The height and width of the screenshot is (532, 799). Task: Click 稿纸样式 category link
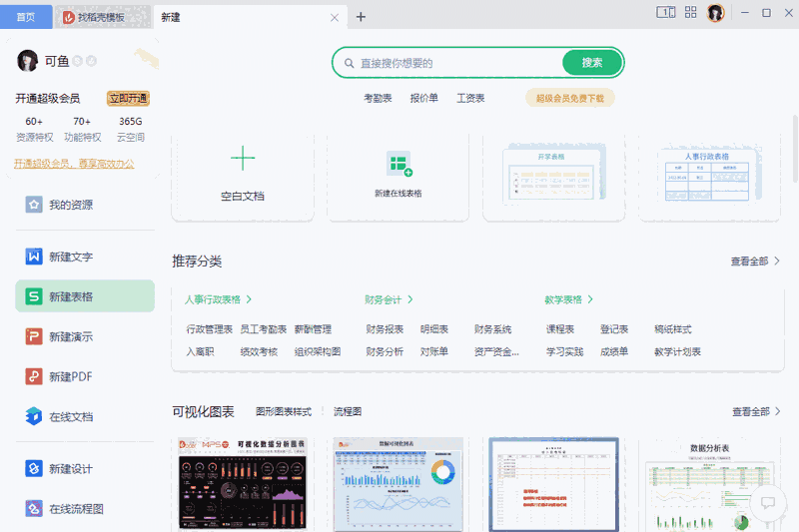click(x=673, y=329)
